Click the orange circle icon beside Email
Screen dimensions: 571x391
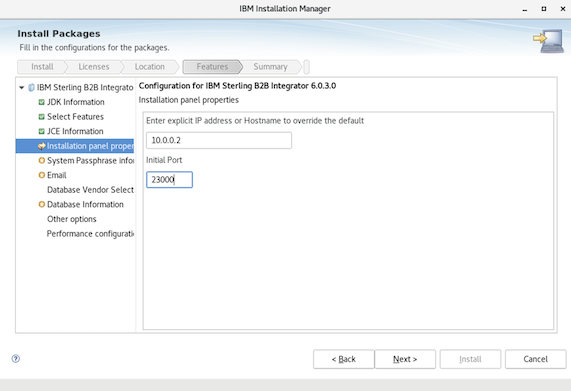[42, 175]
